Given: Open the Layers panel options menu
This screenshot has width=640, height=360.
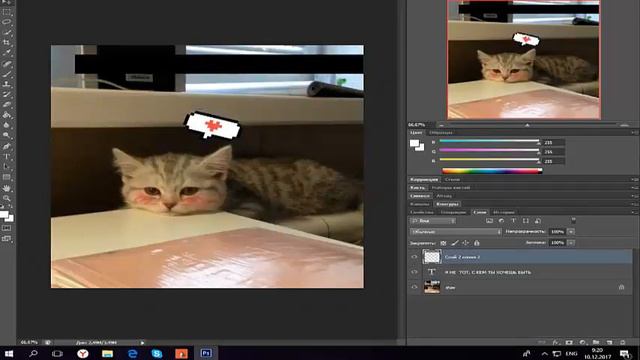Looking at the screenshot, I should tap(634, 212).
